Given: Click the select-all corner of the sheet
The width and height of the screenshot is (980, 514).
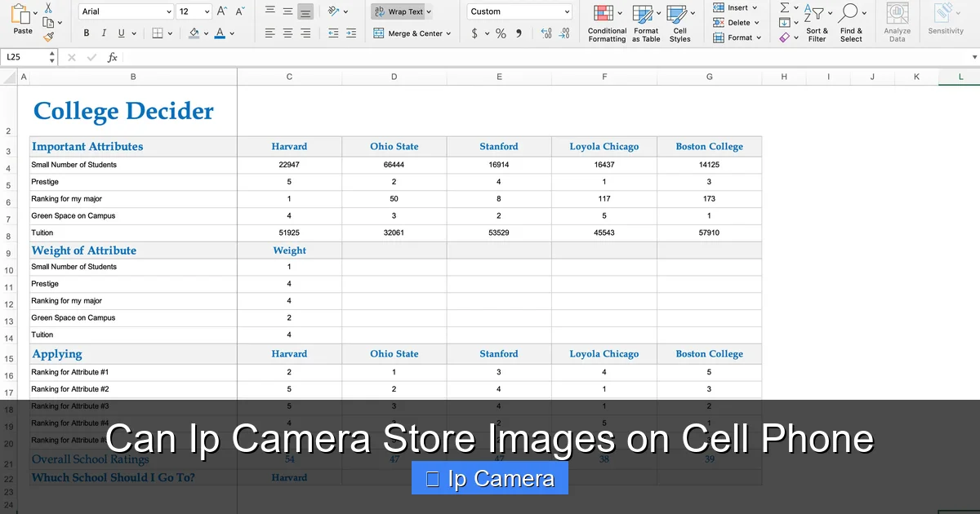Looking at the screenshot, I should click(x=9, y=77).
